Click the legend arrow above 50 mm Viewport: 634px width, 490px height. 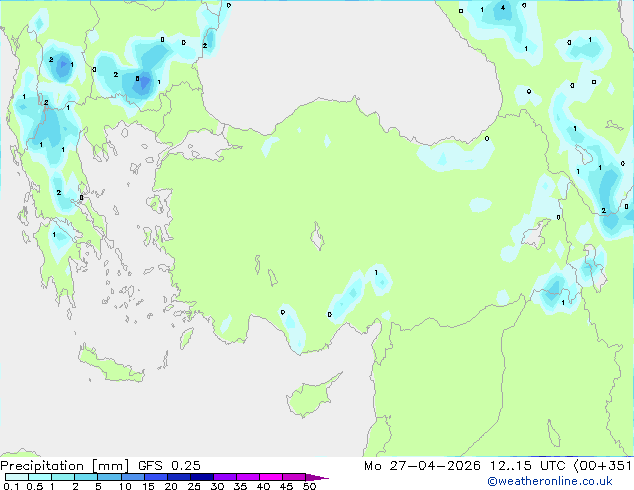coord(317,477)
